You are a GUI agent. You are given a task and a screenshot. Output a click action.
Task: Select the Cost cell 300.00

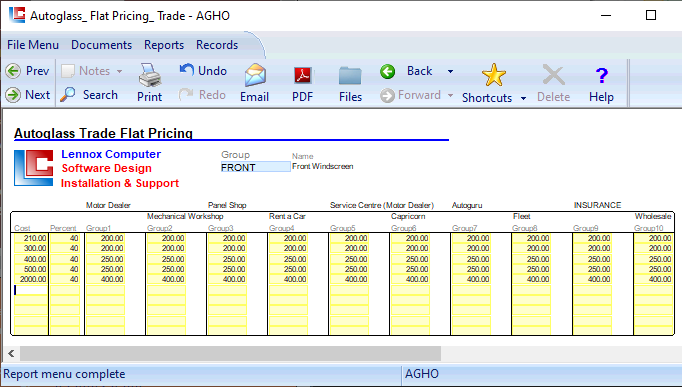30,248
